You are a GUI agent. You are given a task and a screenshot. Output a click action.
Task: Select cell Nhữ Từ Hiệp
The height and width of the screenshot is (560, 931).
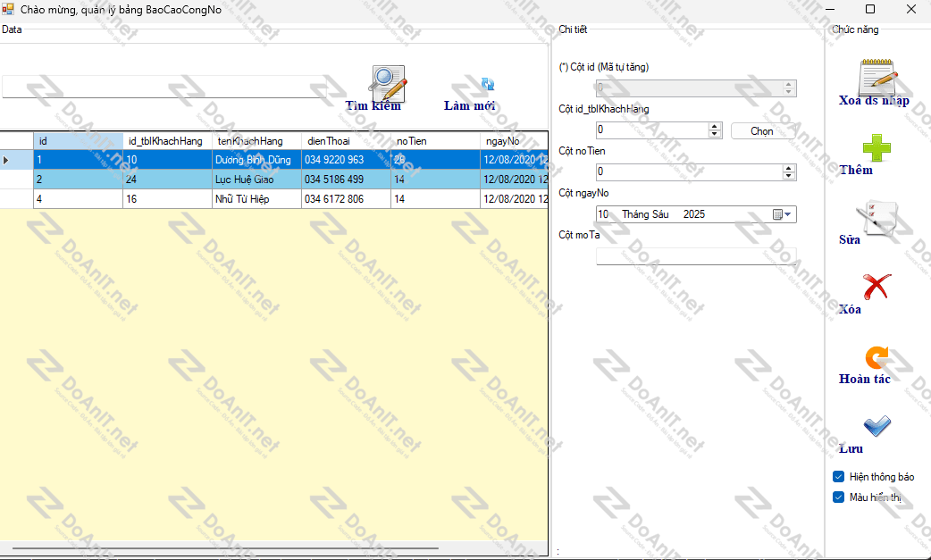tap(256, 199)
